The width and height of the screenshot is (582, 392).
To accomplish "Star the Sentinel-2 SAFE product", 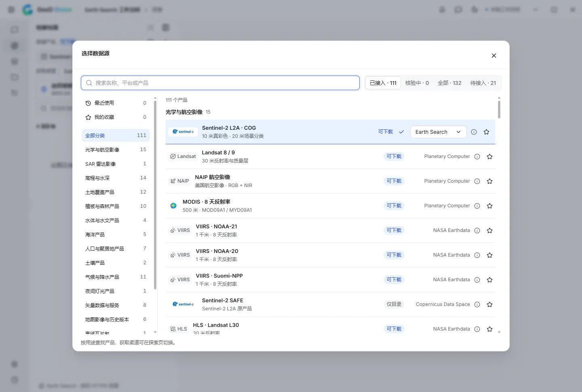I will click(x=489, y=304).
